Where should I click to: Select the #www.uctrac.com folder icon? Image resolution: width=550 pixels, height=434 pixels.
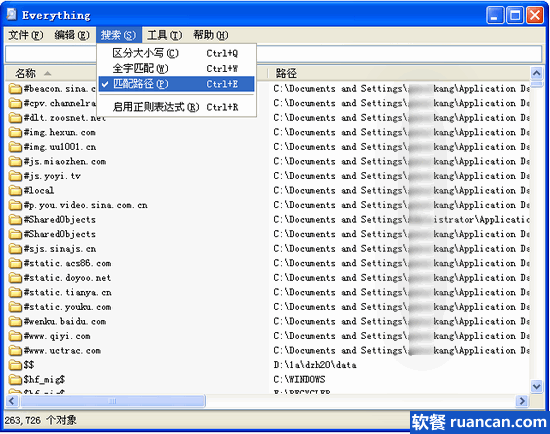pos(15,350)
